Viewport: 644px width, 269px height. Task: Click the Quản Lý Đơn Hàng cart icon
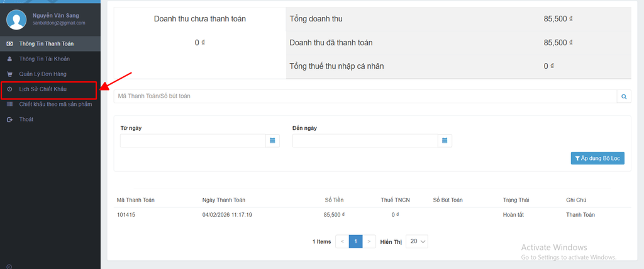pyautogui.click(x=9, y=74)
